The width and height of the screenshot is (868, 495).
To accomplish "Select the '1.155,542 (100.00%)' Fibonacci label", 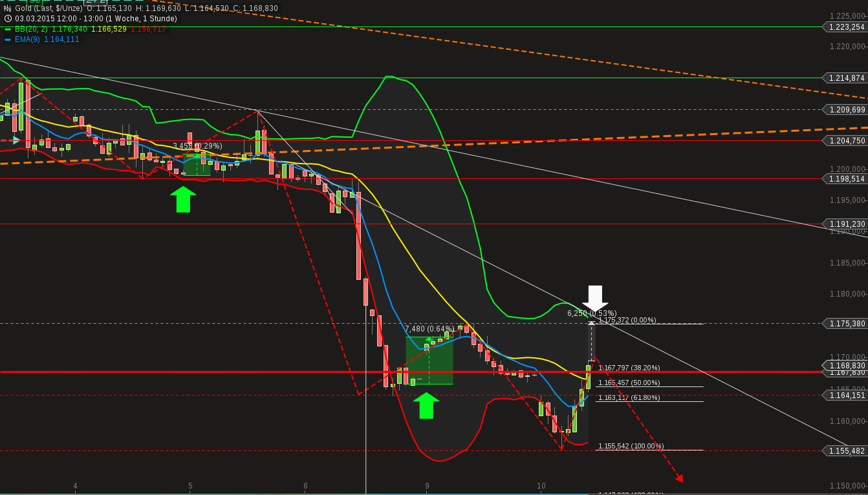I will click(630, 446).
